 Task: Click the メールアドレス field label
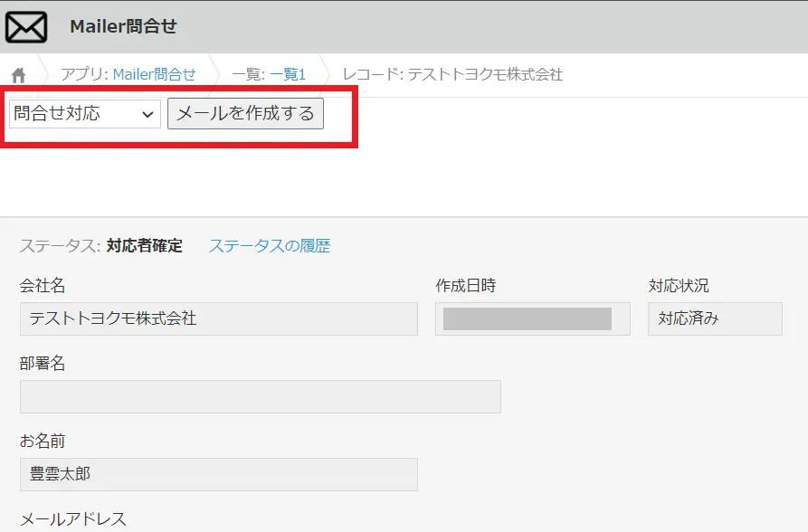click(x=72, y=519)
